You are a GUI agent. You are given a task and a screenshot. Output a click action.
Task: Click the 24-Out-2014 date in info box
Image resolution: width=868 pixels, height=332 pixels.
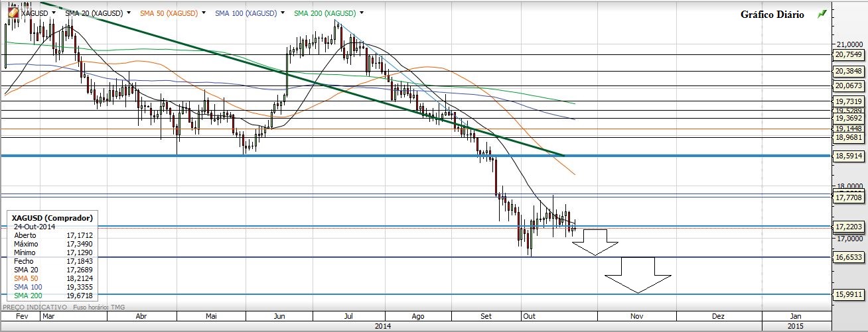[35, 226]
